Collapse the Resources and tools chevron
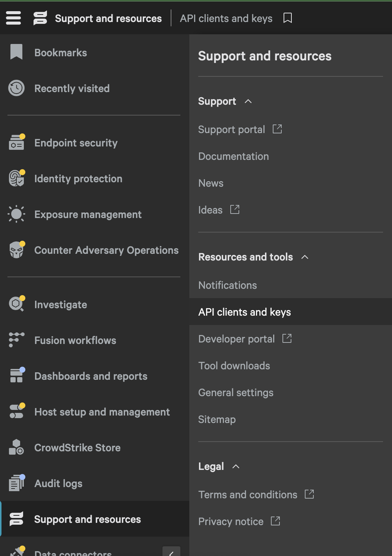This screenshot has height=556, width=392. (x=305, y=257)
